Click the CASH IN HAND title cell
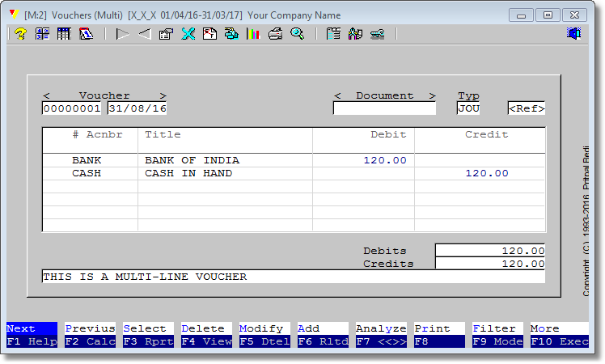Viewport: 605px width, 364px height. click(x=225, y=173)
